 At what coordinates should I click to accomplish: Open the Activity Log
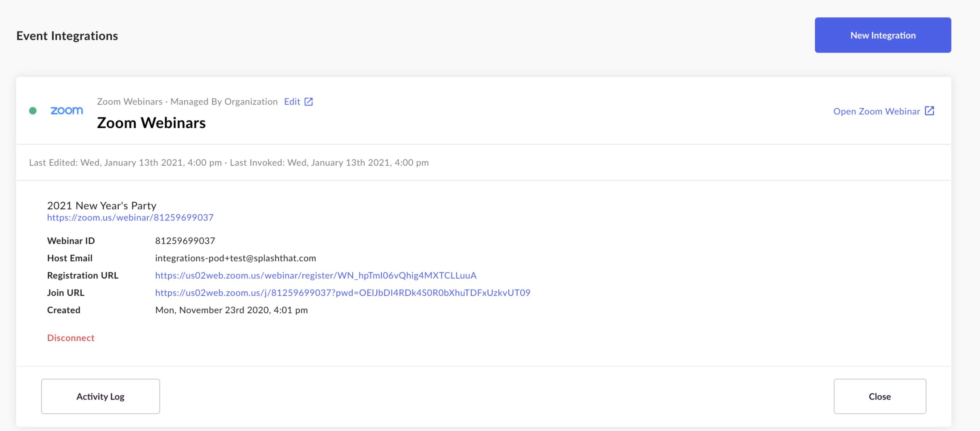pyautogui.click(x=100, y=396)
